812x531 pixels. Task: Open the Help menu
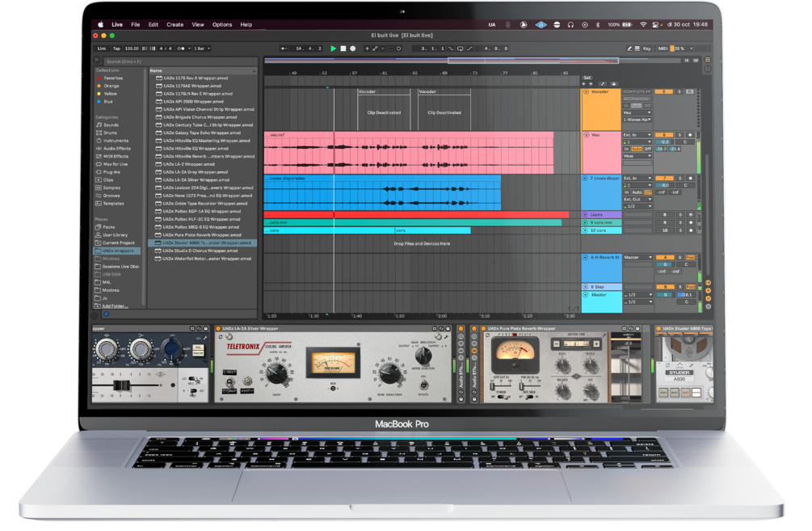(x=246, y=24)
